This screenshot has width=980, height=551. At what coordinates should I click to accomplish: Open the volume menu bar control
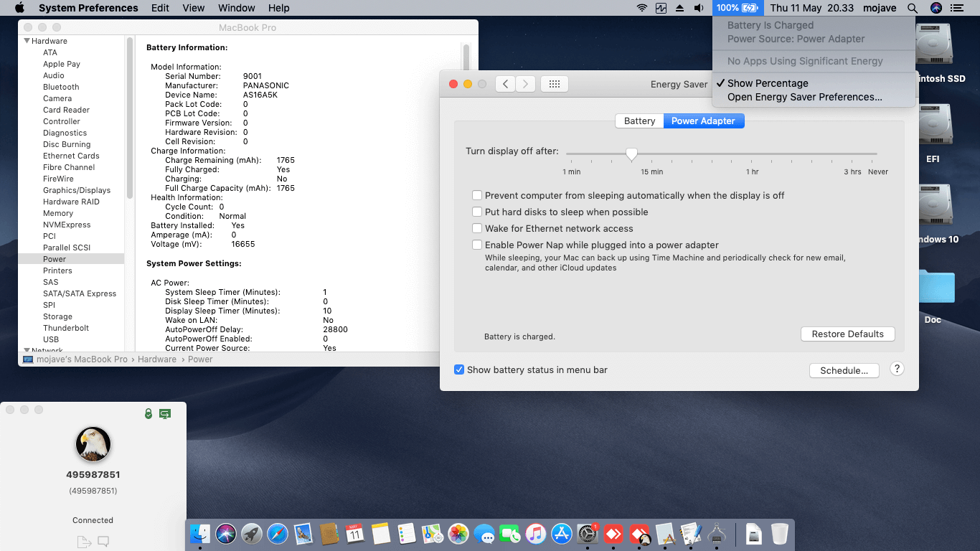pos(699,8)
